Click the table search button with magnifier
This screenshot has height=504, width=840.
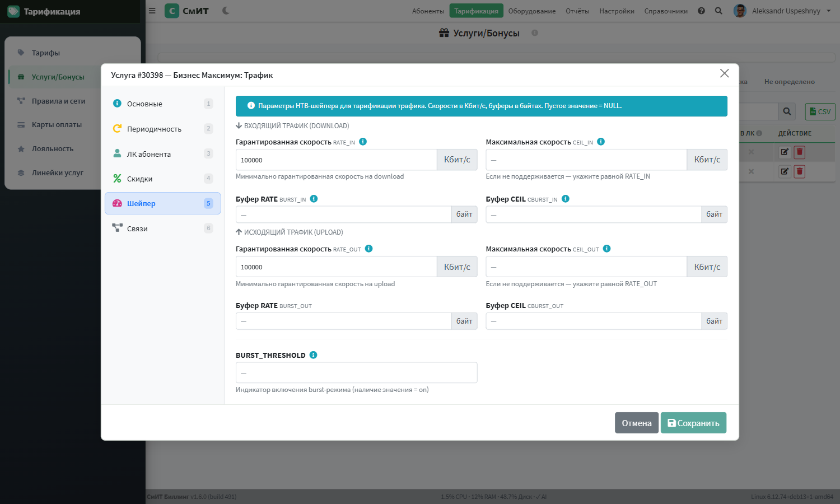(x=787, y=111)
